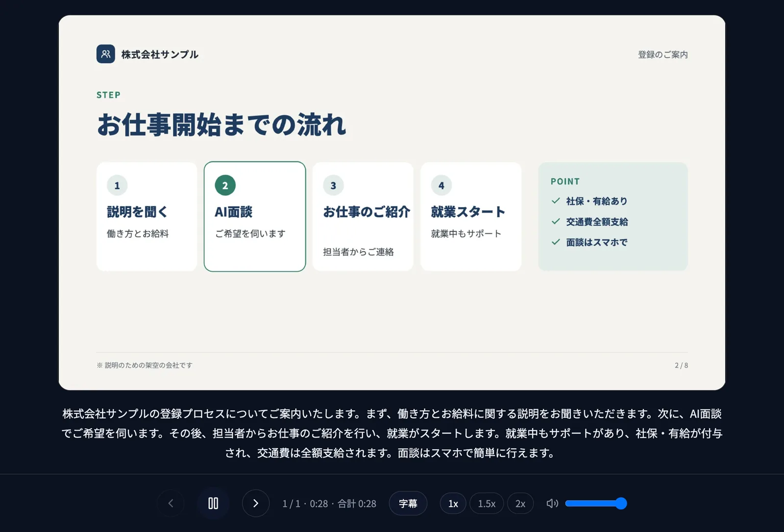This screenshot has width=784, height=532.
Task: Advance to the next slide arrow
Action: point(256,503)
